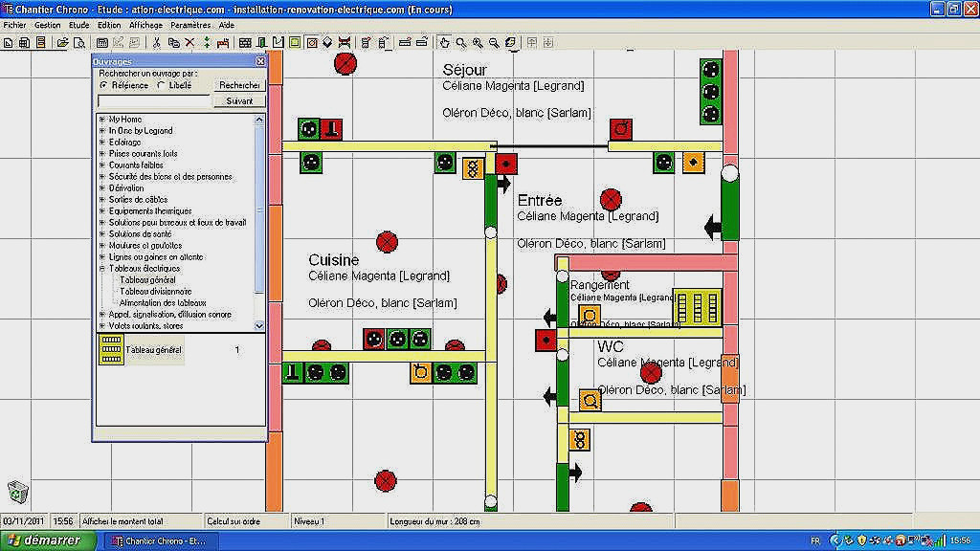Click the plain magnifier zoom tool

coord(460,42)
